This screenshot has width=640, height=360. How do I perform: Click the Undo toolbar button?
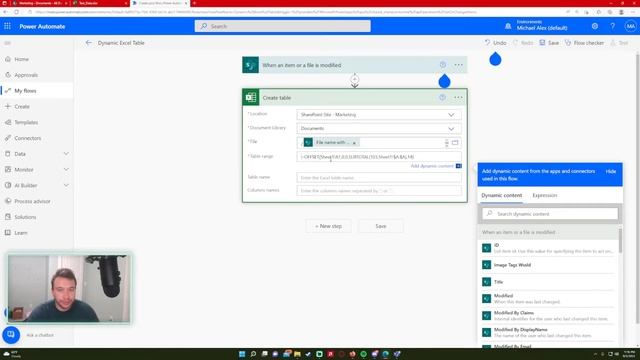pos(495,42)
